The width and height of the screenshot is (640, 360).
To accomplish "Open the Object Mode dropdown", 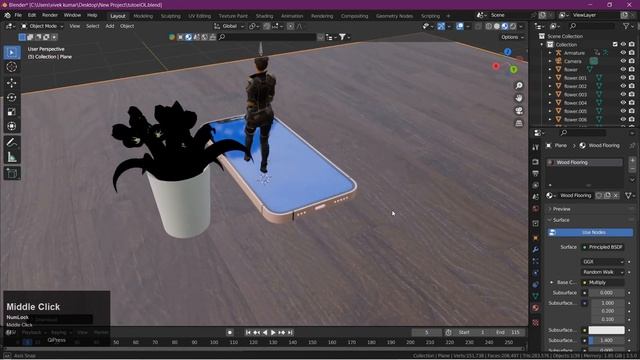I will [x=42, y=26].
